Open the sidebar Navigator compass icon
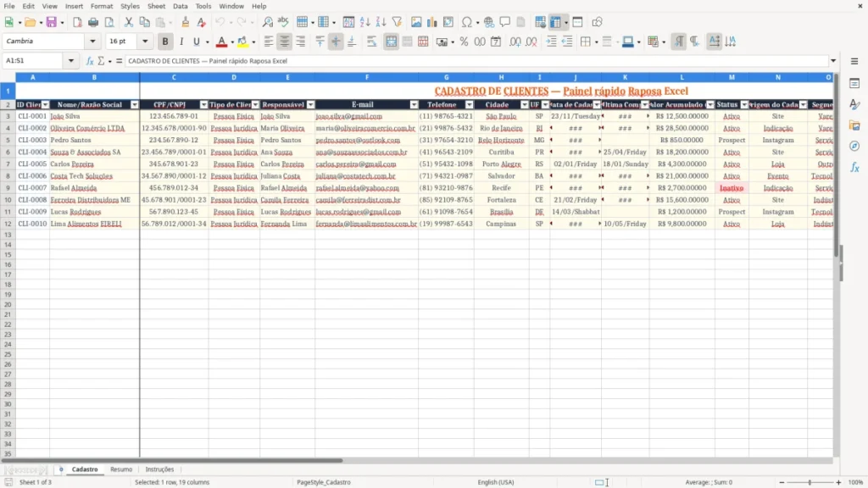 (x=854, y=146)
